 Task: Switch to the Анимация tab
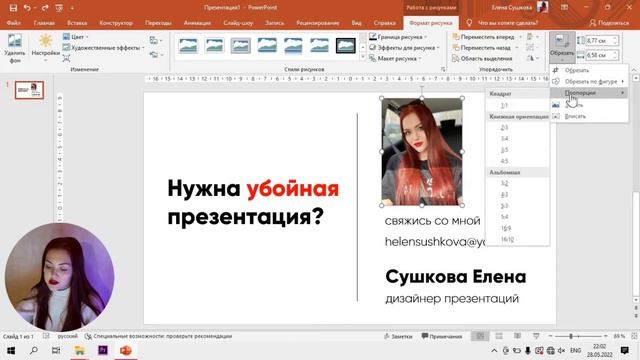point(197,23)
